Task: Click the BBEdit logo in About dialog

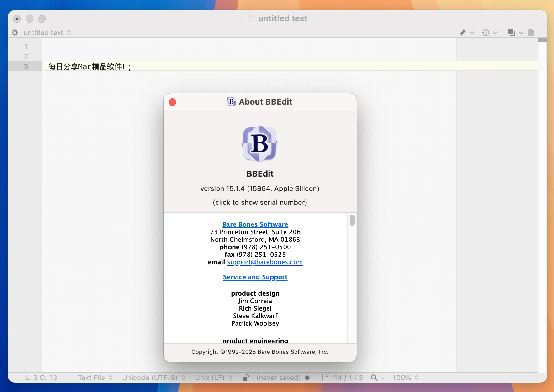Action: coord(260,144)
